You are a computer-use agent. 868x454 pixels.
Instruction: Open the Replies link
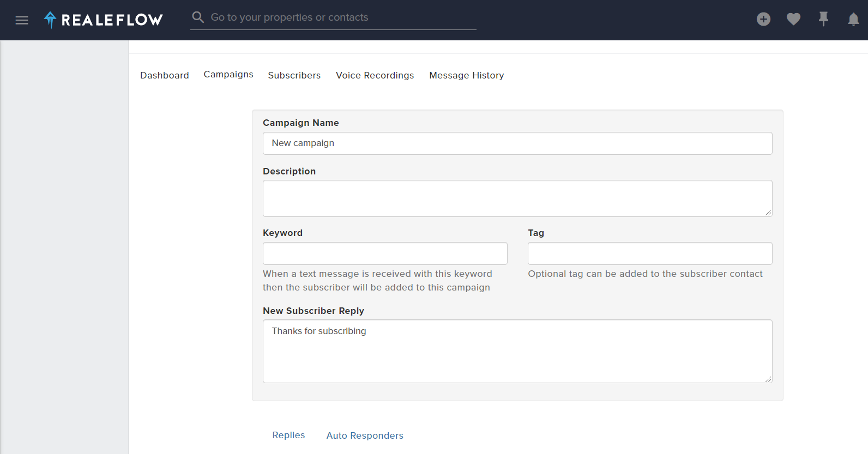(x=288, y=435)
